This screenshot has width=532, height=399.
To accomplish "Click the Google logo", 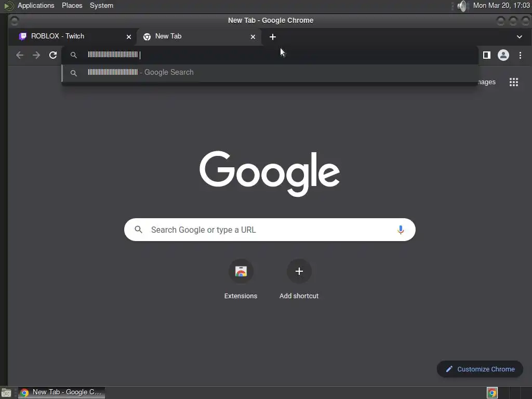I will [270, 174].
